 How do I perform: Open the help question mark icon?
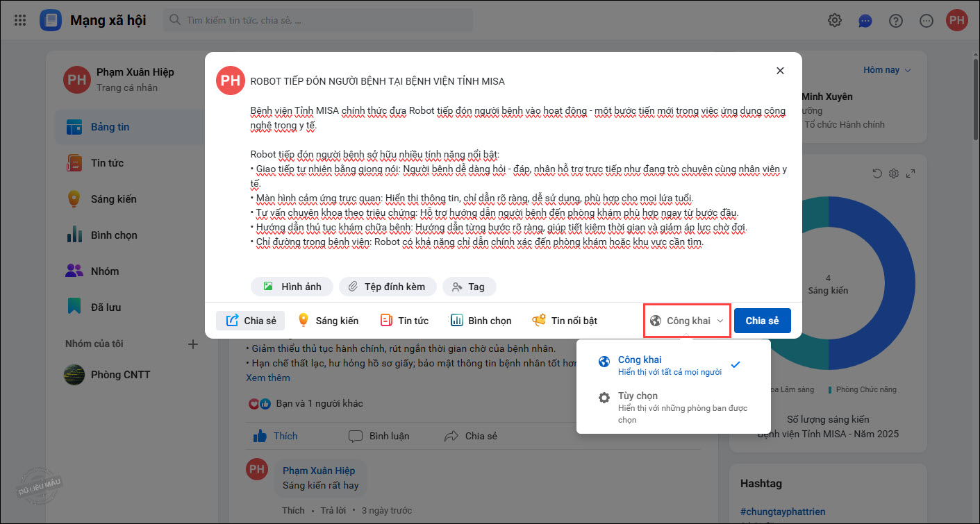(896, 20)
